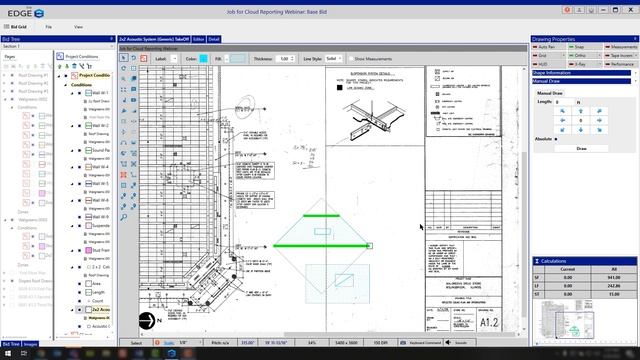Click the Length input field
The height and width of the screenshot is (360, 640).
(x=564, y=102)
